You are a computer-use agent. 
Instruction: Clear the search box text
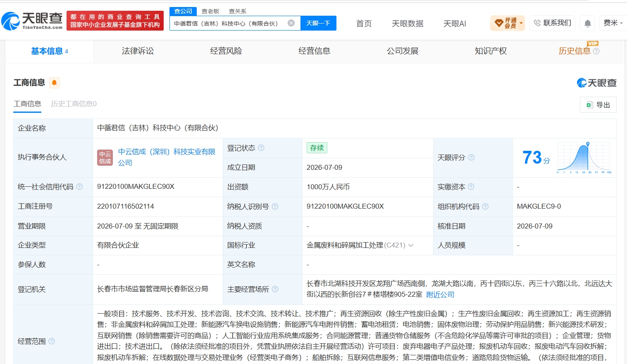(x=291, y=23)
